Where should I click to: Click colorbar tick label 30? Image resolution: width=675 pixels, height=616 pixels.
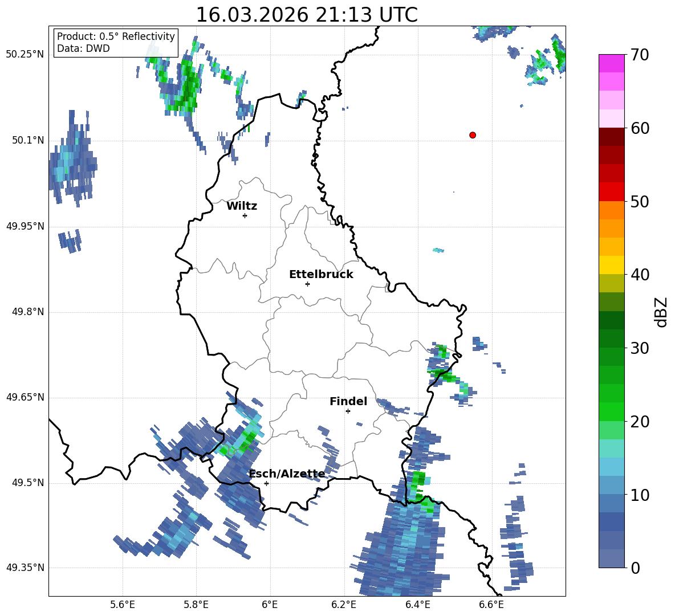pyautogui.click(x=640, y=348)
